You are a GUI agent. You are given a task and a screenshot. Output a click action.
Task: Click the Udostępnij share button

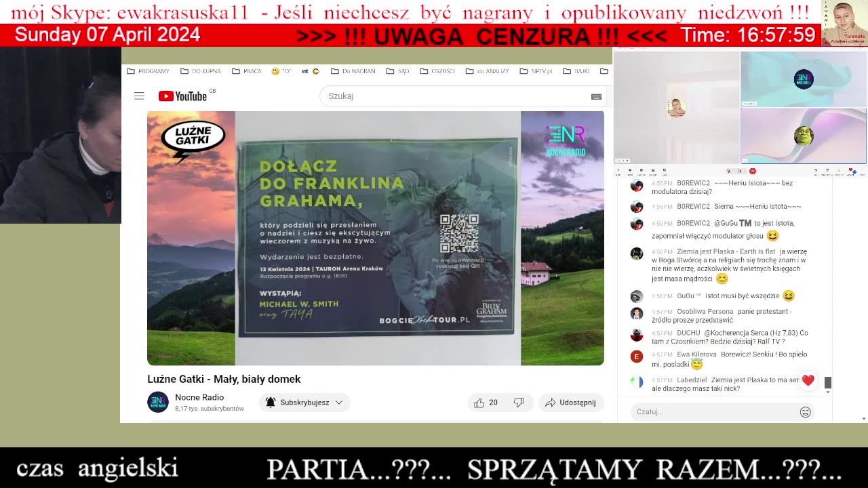(571, 403)
